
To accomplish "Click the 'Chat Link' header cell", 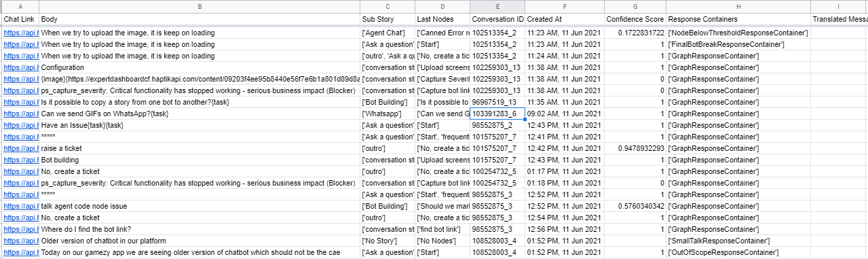I will pos(20,19).
